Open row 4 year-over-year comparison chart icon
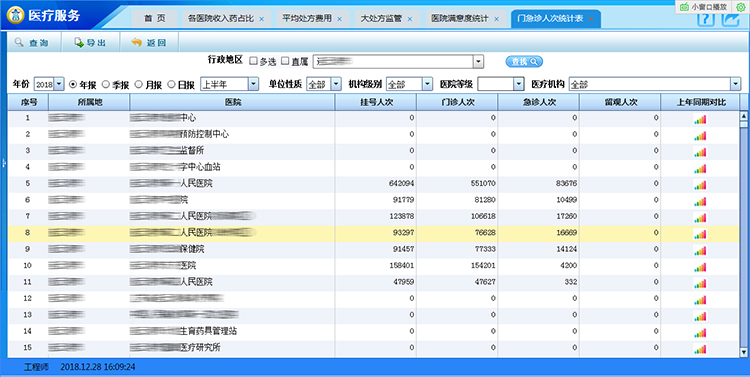Image resolution: width=750 pixels, height=377 pixels. pyautogui.click(x=700, y=168)
